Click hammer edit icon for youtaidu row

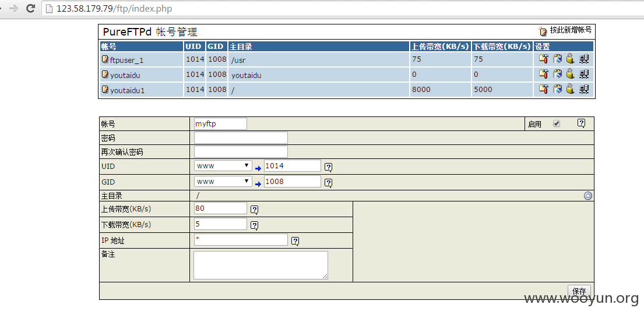click(x=543, y=75)
